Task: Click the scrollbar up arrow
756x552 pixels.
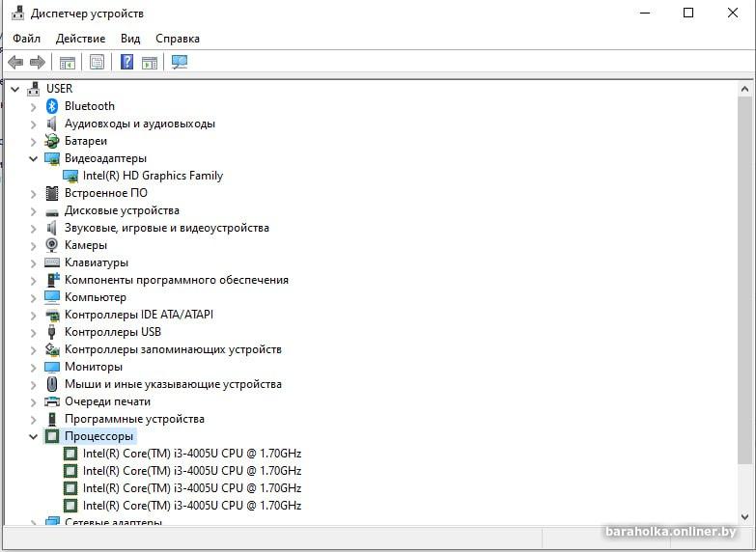Action: [x=744, y=89]
